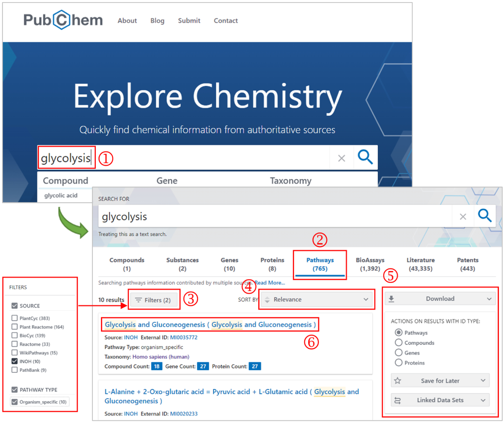The image size is (504, 423).
Task: Uncheck the INOH (10) filter
Action: click(x=14, y=361)
